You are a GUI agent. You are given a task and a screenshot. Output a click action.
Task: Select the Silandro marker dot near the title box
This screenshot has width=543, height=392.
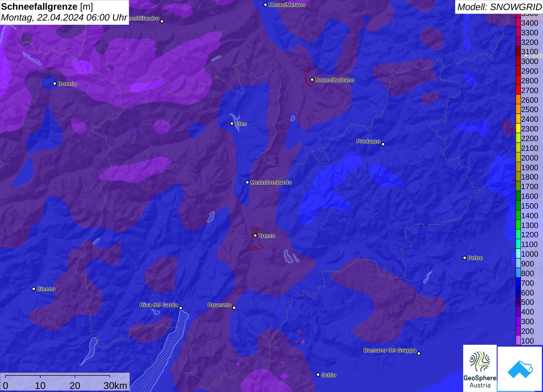tap(162, 21)
